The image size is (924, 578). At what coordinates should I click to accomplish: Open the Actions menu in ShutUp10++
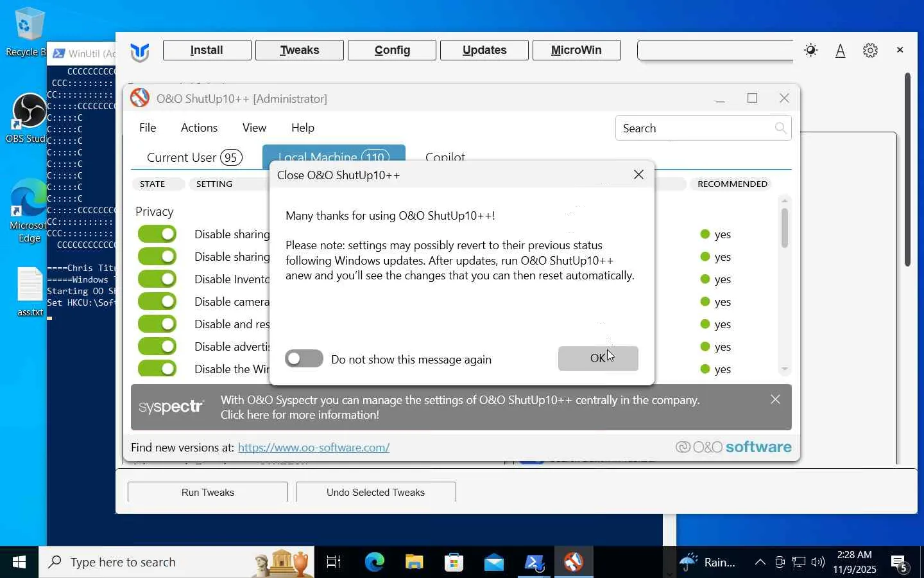click(x=199, y=128)
